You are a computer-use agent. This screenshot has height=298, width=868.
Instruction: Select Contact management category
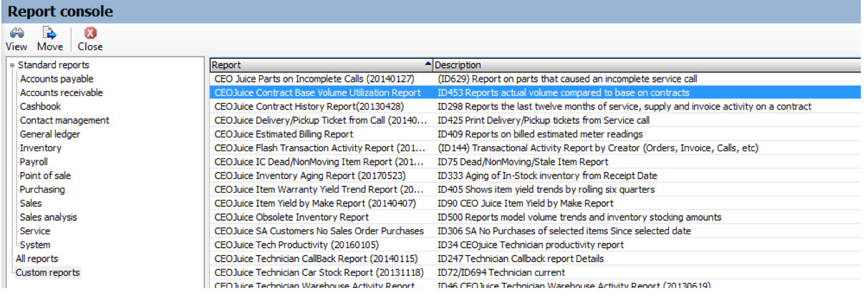[x=64, y=120]
